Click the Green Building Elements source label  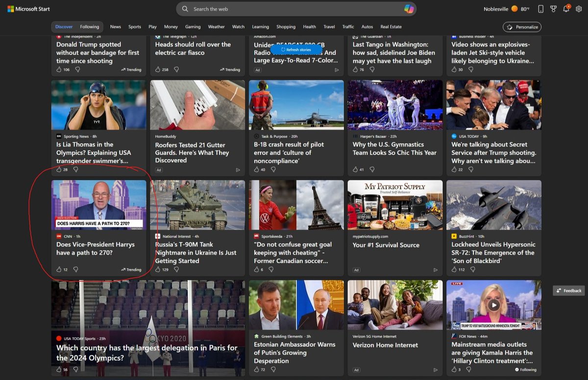pos(281,336)
